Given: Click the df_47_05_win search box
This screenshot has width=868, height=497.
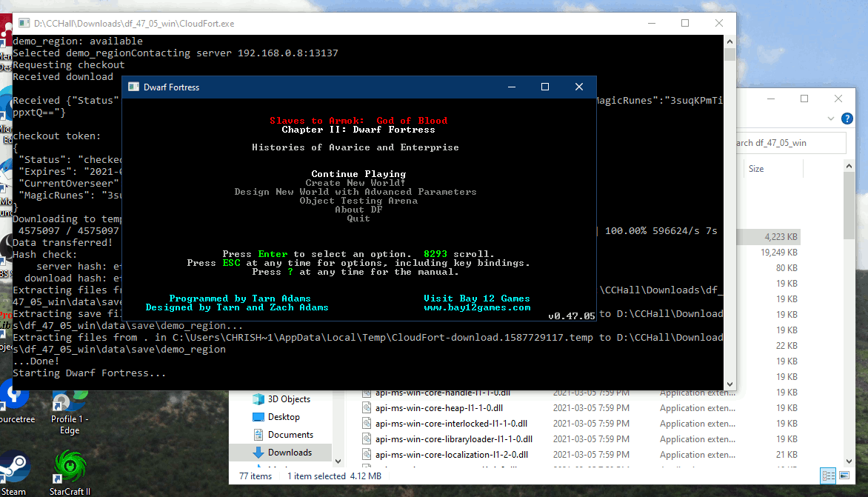Looking at the screenshot, I should (791, 142).
